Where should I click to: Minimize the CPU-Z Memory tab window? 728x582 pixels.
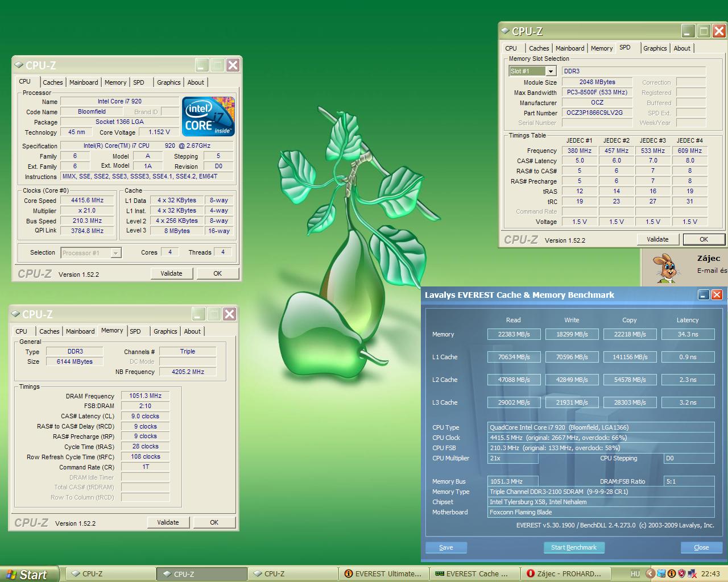coord(198,314)
